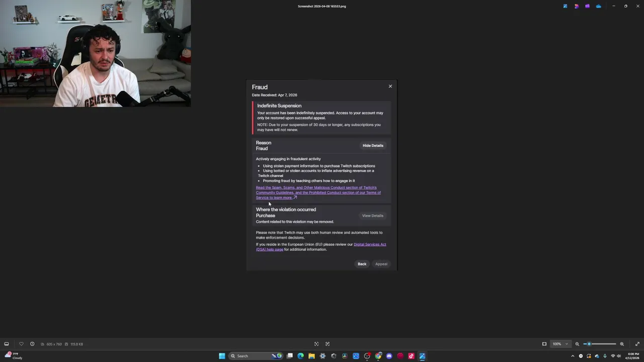644x362 pixels.
Task: Click the screenshot file name in the title bar
Action: pyautogui.click(x=322, y=6)
